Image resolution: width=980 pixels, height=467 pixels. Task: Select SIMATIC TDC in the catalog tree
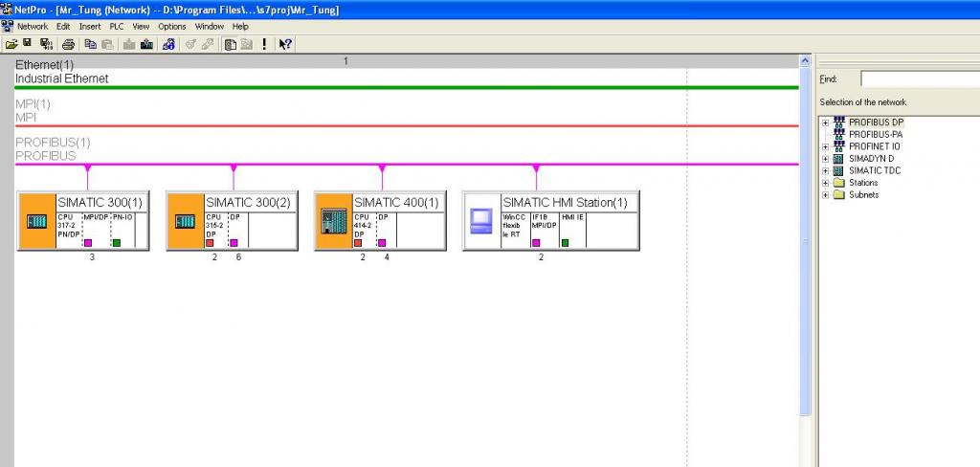tap(875, 170)
